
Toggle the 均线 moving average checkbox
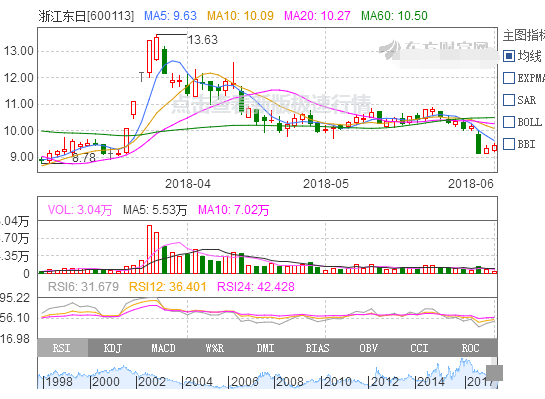[x=509, y=56]
